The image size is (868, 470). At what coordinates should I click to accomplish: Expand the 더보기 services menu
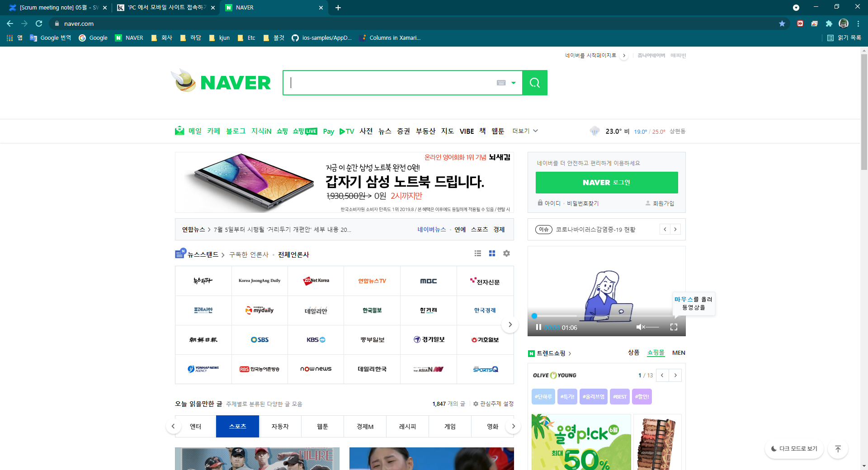coord(525,131)
